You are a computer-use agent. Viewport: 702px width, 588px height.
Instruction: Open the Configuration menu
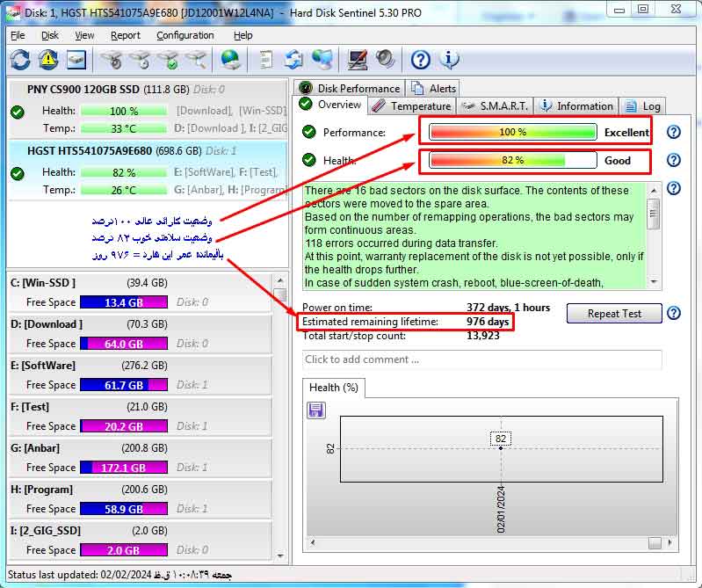pos(185,35)
